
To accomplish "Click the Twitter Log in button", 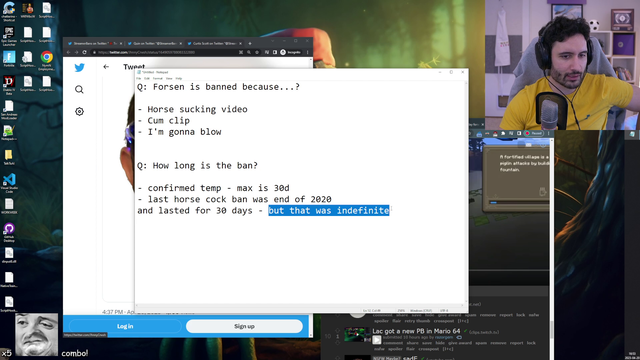I will (x=125, y=326).
